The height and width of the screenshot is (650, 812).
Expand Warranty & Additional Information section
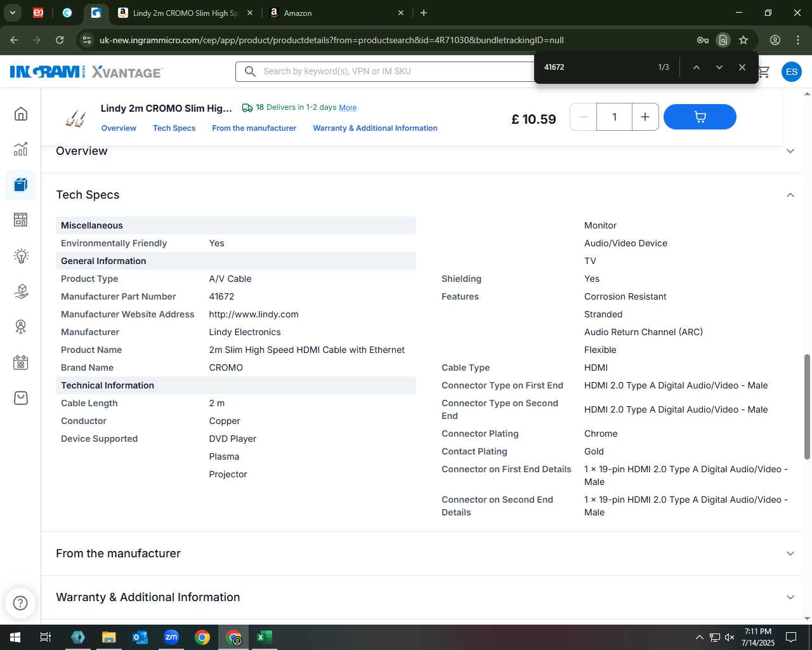[x=790, y=597]
